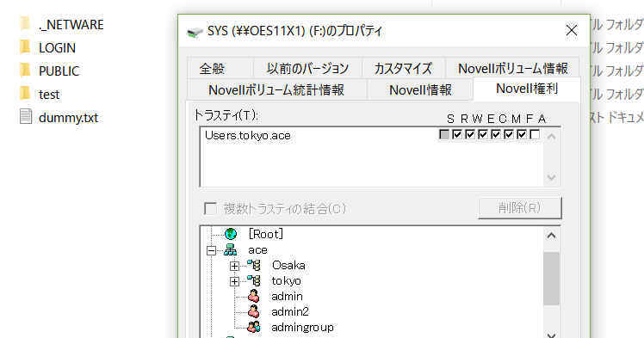Select the test folder icon

[x=25, y=94]
